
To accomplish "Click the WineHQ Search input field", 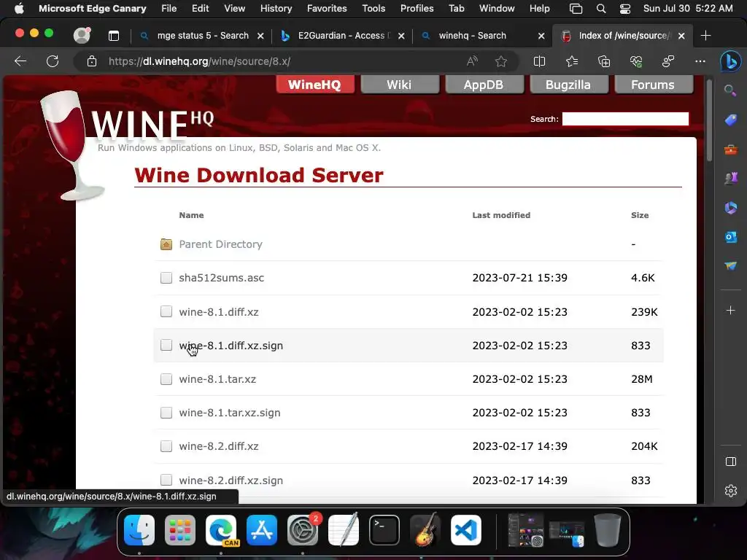I will [x=625, y=119].
